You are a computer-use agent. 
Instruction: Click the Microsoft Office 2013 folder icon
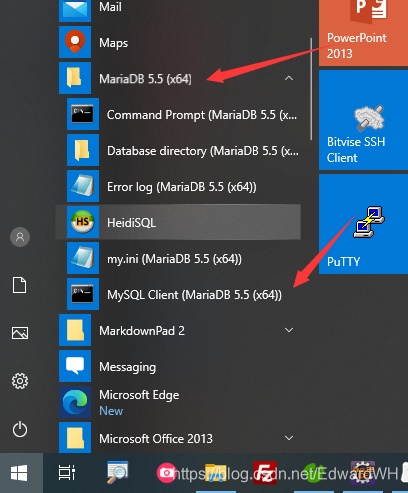tap(75, 437)
